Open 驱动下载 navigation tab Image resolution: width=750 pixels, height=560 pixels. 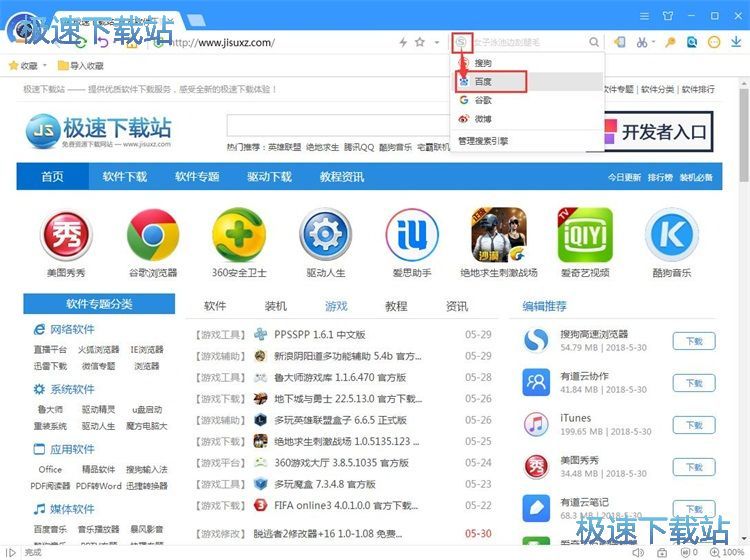click(269, 176)
